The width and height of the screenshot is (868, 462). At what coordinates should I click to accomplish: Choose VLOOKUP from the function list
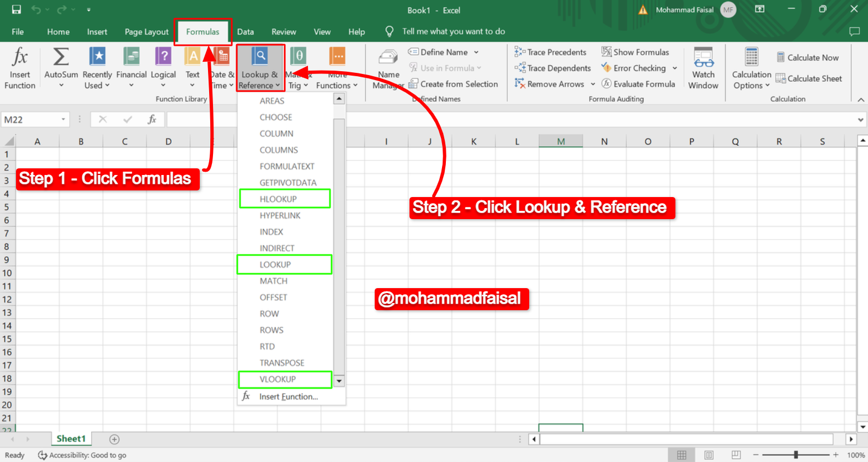tap(285, 379)
